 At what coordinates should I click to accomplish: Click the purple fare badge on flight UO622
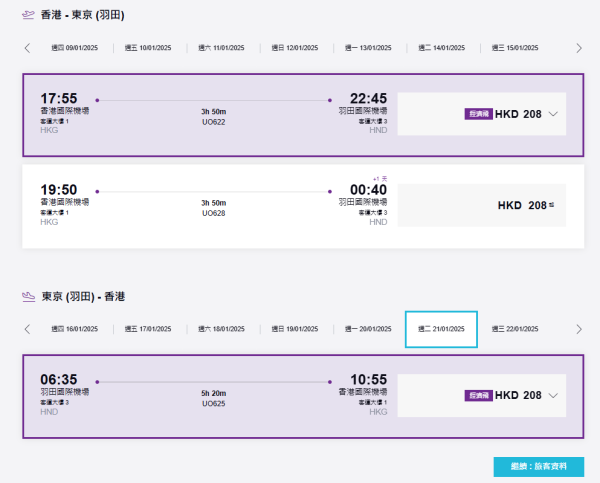tap(478, 114)
